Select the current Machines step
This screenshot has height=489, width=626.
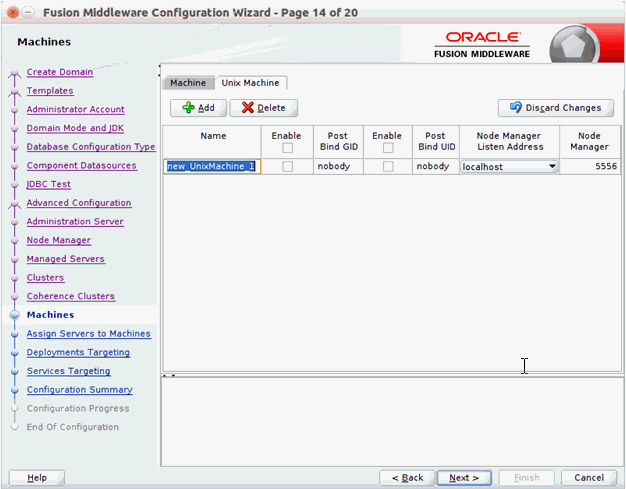point(50,315)
